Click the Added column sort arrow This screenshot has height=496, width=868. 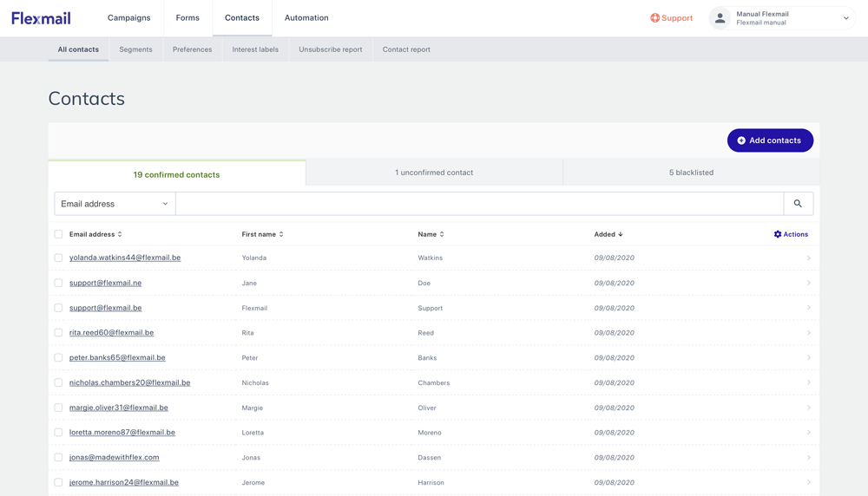[x=621, y=234]
